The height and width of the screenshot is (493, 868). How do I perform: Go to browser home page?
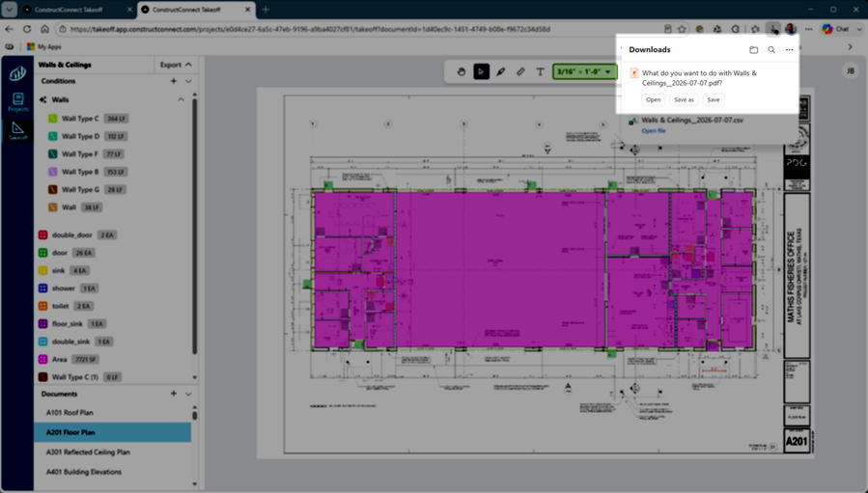(44, 29)
